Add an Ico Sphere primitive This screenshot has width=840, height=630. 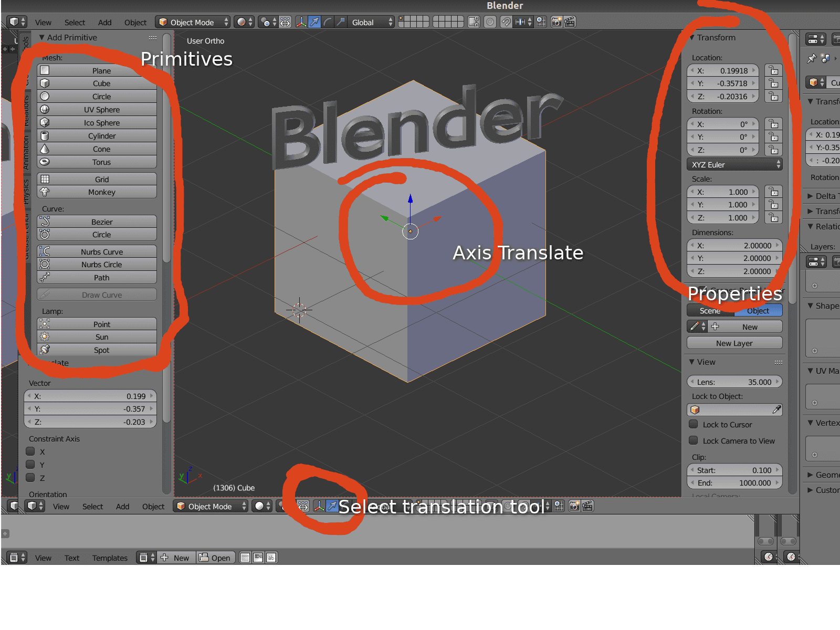pos(97,123)
